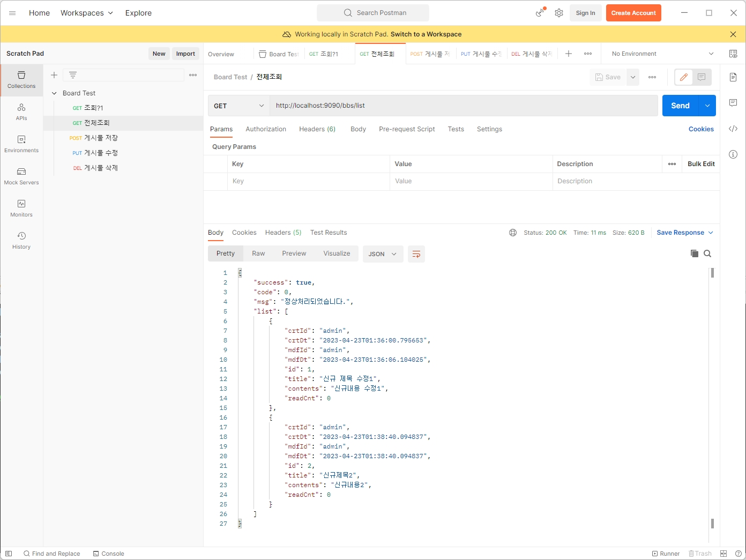746x560 pixels.
Task: Open the Environments sidebar icon
Action: (x=21, y=144)
